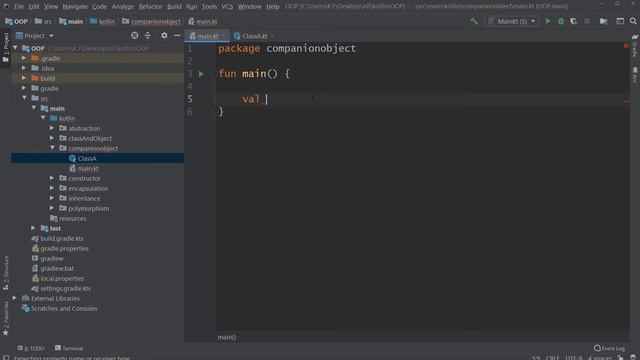Click the main() breadcrumb below editor

[227, 337]
